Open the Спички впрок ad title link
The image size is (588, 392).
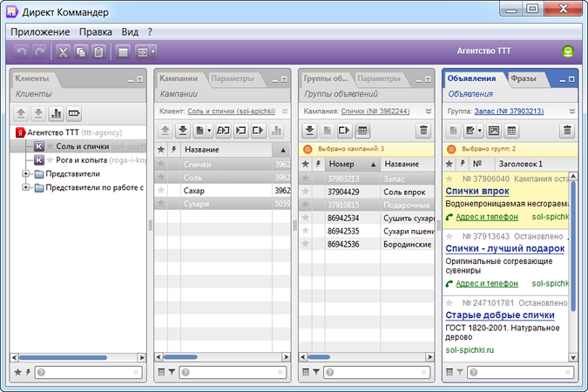pyautogui.click(x=477, y=191)
